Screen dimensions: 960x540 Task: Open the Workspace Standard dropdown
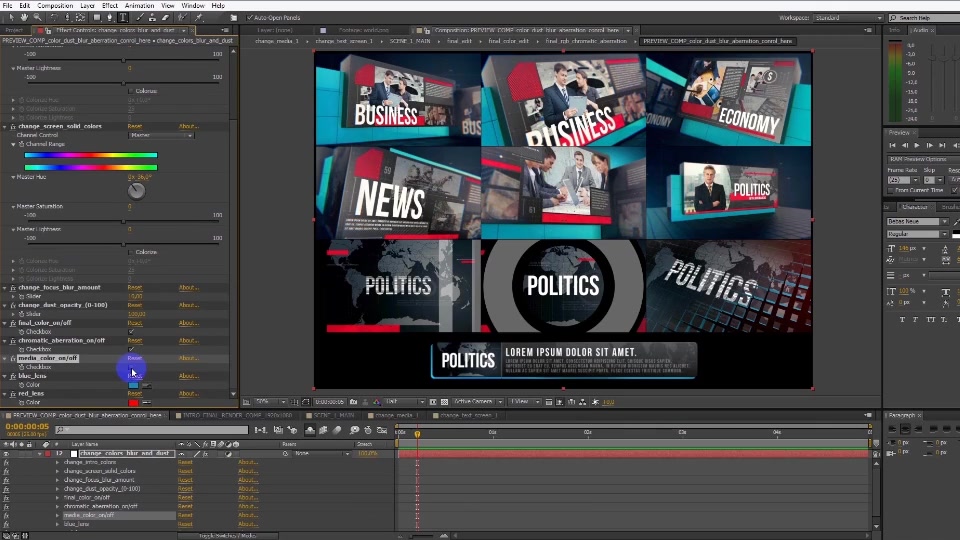[x=848, y=18]
